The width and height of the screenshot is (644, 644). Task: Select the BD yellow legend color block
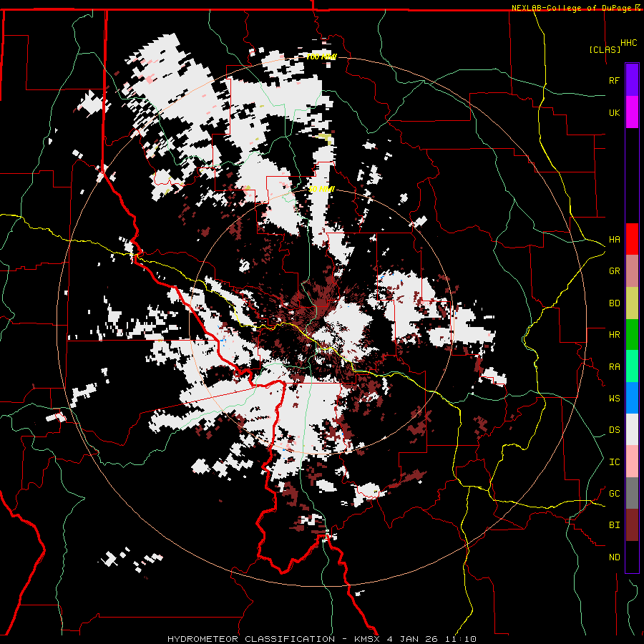(632, 303)
